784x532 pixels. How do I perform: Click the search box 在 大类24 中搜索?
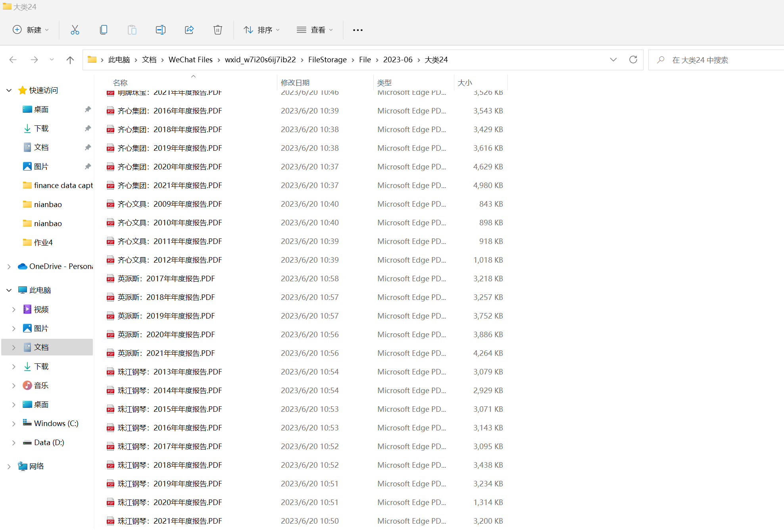tap(716, 60)
